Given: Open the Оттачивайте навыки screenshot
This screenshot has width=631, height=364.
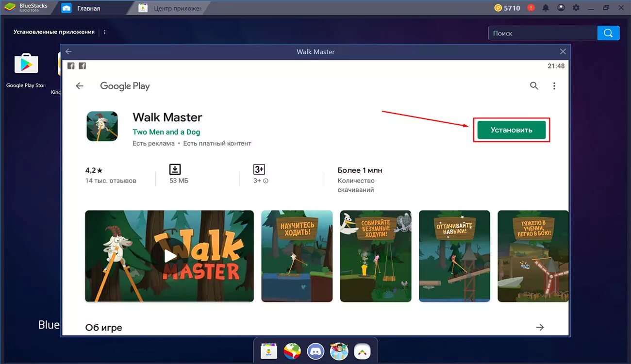Looking at the screenshot, I should (x=454, y=256).
